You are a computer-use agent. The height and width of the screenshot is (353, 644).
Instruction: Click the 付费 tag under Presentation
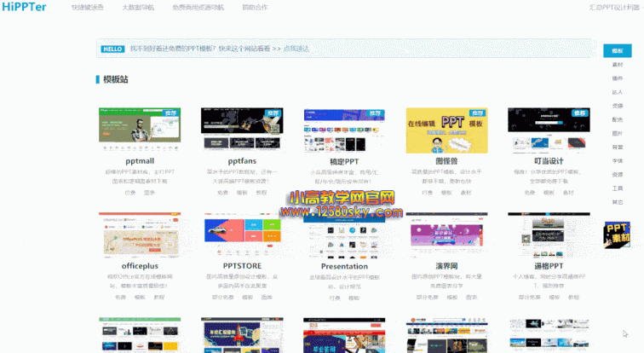(334, 298)
